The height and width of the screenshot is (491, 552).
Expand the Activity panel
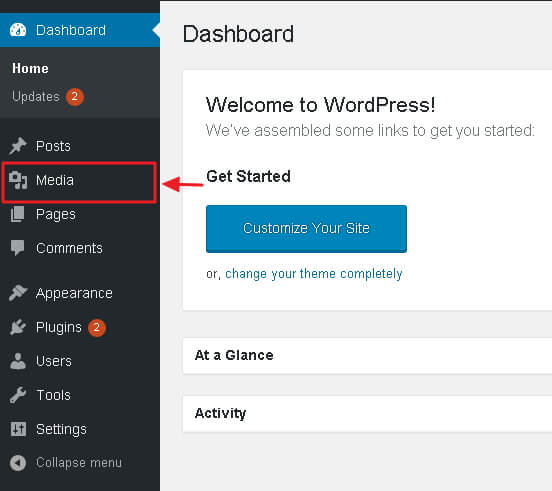(367, 414)
